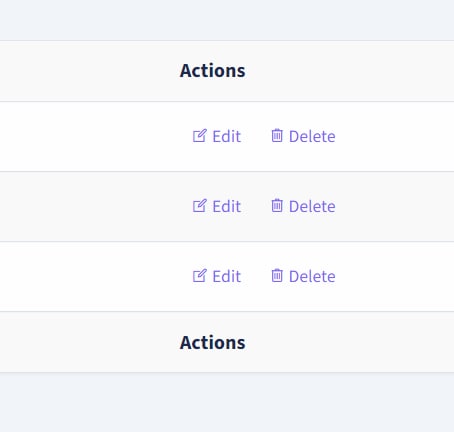Click the Actions header at the table top
The height and width of the screenshot is (432, 454).
[x=213, y=71]
